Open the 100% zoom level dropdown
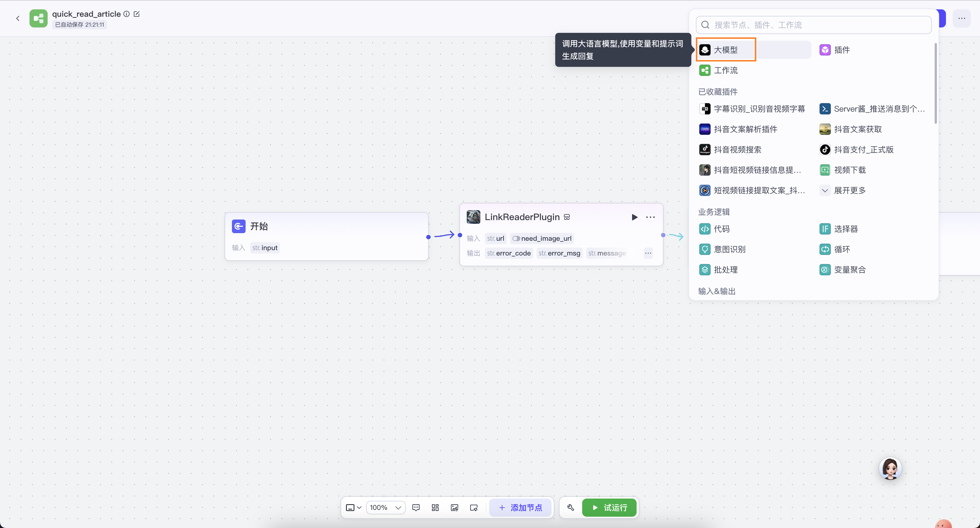Image resolution: width=980 pixels, height=528 pixels. pos(385,508)
